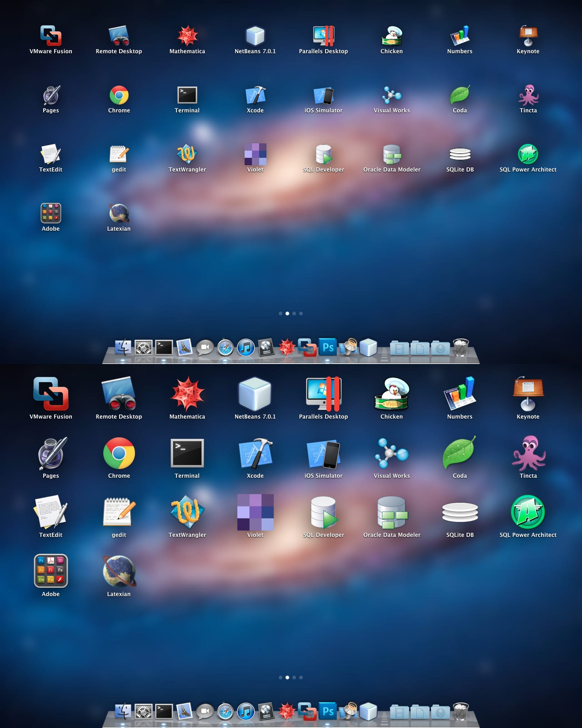Open the large Numbers Launchpad icon
Image resolution: width=582 pixels, height=728 pixels.
(x=460, y=394)
